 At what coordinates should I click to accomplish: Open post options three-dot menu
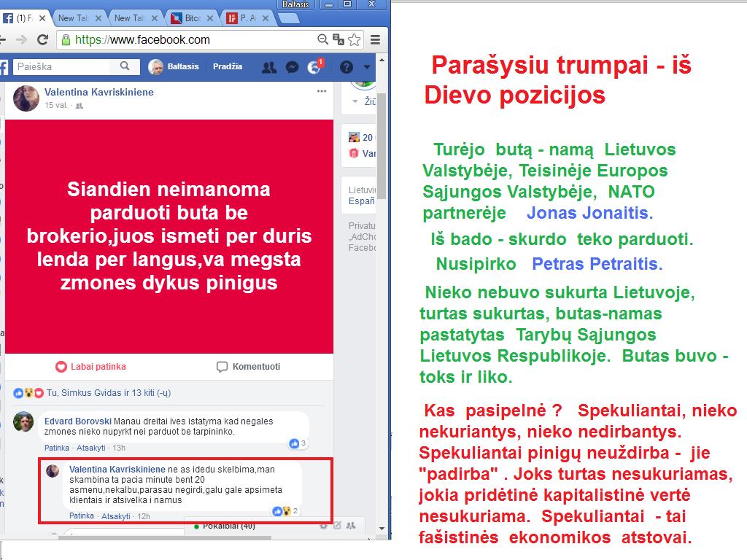pyautogui.click(x=322, y=91)
